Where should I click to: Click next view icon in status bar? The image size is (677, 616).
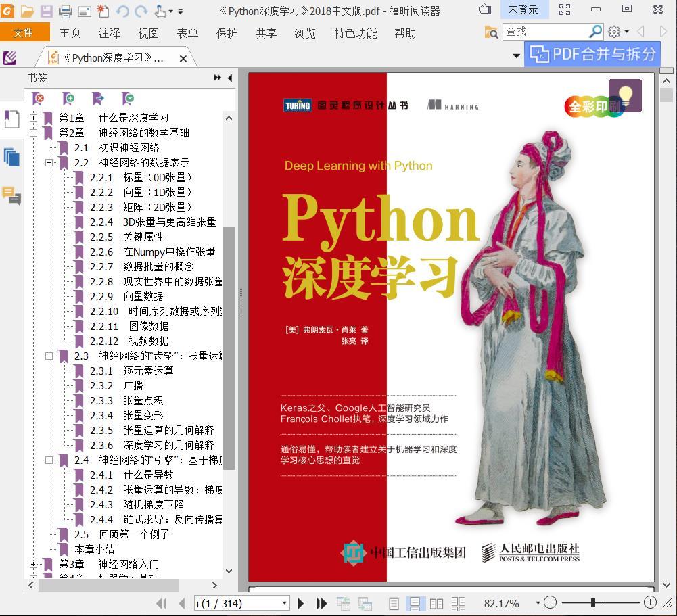coord(365,603)
